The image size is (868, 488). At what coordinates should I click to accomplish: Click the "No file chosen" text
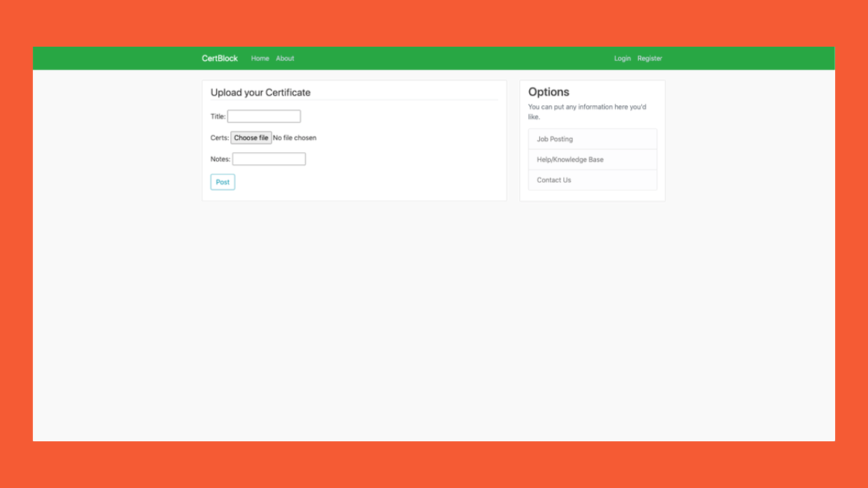point(294,138)
